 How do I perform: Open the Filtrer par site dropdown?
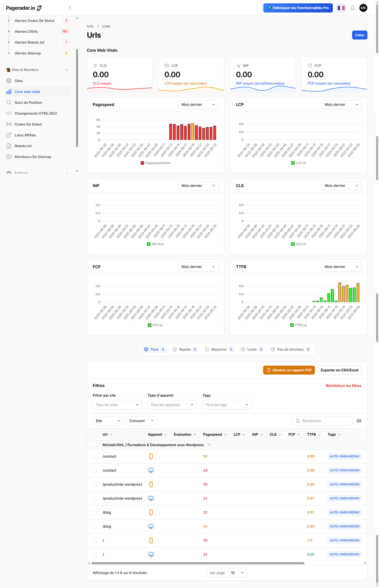tap(117, 405)
